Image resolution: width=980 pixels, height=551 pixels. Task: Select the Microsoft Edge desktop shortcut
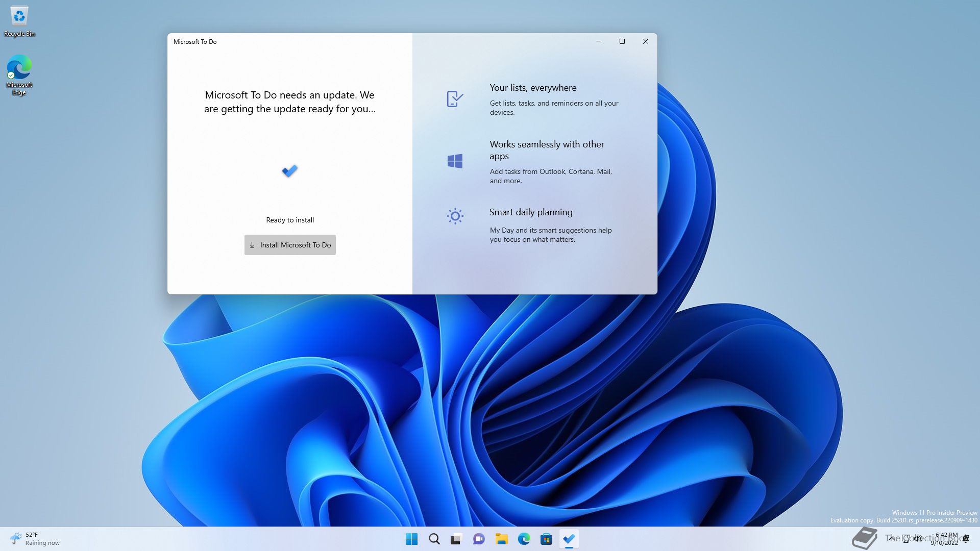click(19, 75)
